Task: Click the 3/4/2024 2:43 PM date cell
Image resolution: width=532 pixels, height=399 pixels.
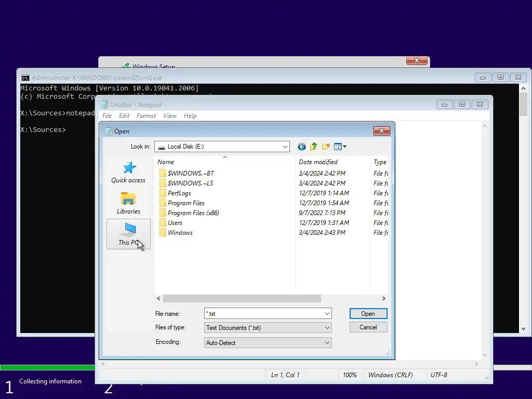Action: tap(322, 232)
